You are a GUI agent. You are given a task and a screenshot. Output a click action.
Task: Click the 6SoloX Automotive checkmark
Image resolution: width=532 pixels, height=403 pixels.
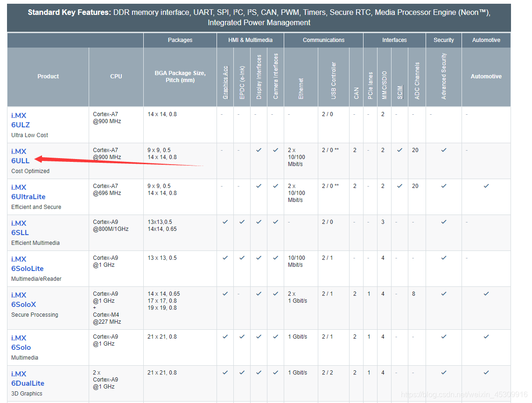486,294
